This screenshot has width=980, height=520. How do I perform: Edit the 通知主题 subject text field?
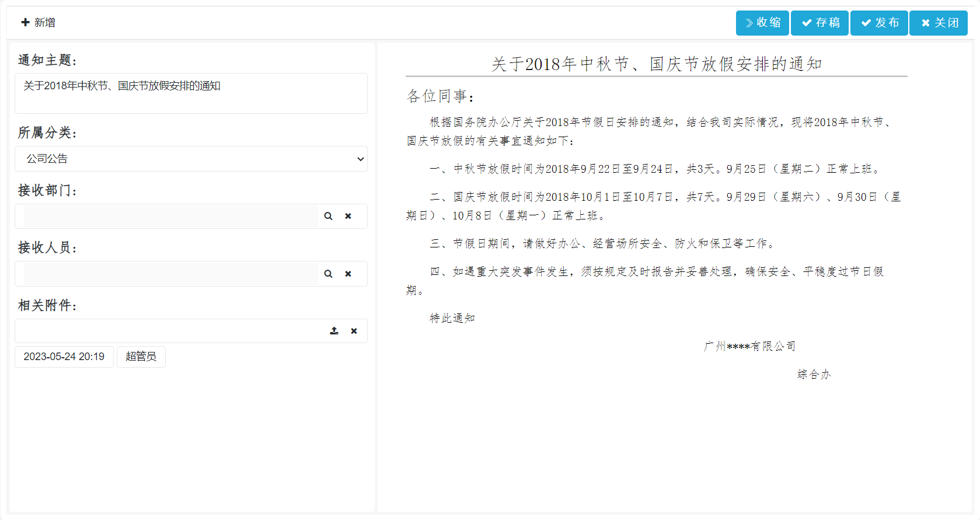point(191,93)
